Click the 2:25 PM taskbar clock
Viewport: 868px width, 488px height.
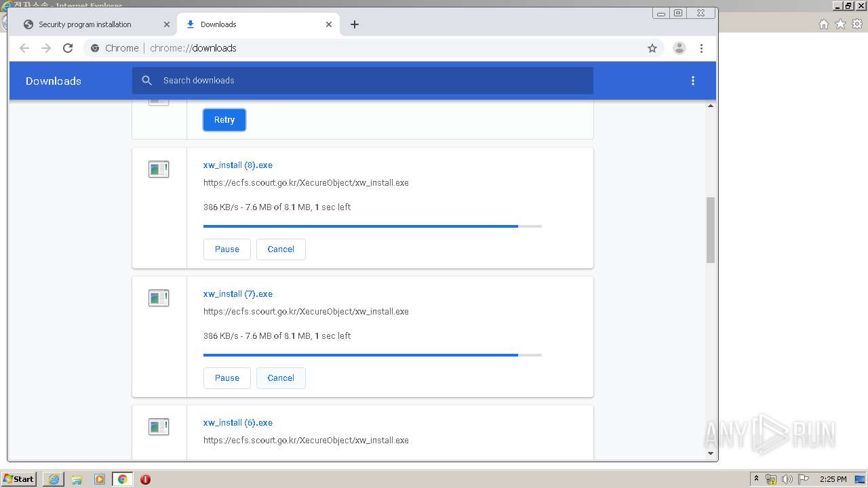click(833, 479)
